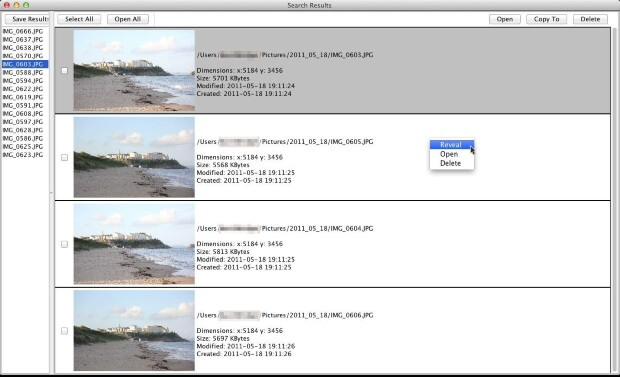Screen dimensions: 620x377
Task: Select IMG_0666.JPG in the file list
Action: [23, 31]
